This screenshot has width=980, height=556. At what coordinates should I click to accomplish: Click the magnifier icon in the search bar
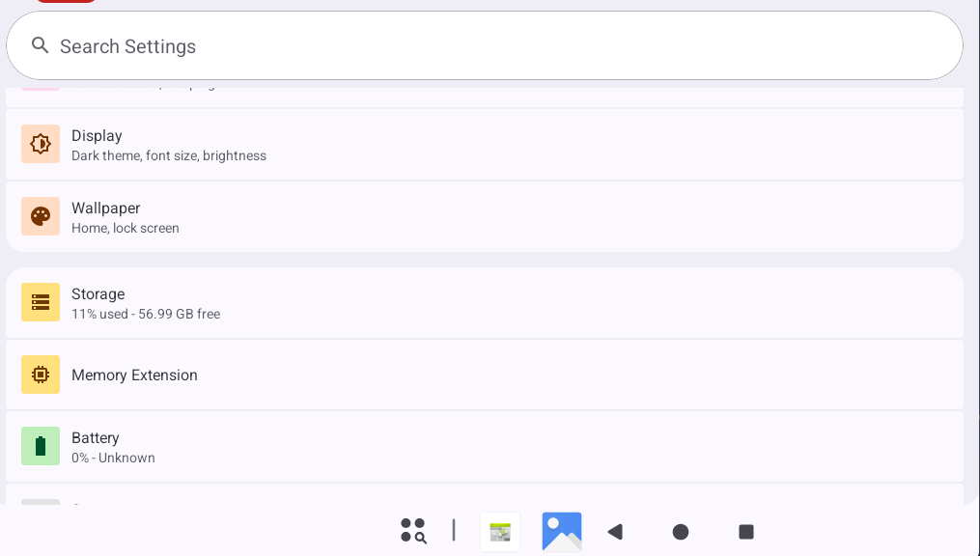pyautogui.click(x=40, y=45)
